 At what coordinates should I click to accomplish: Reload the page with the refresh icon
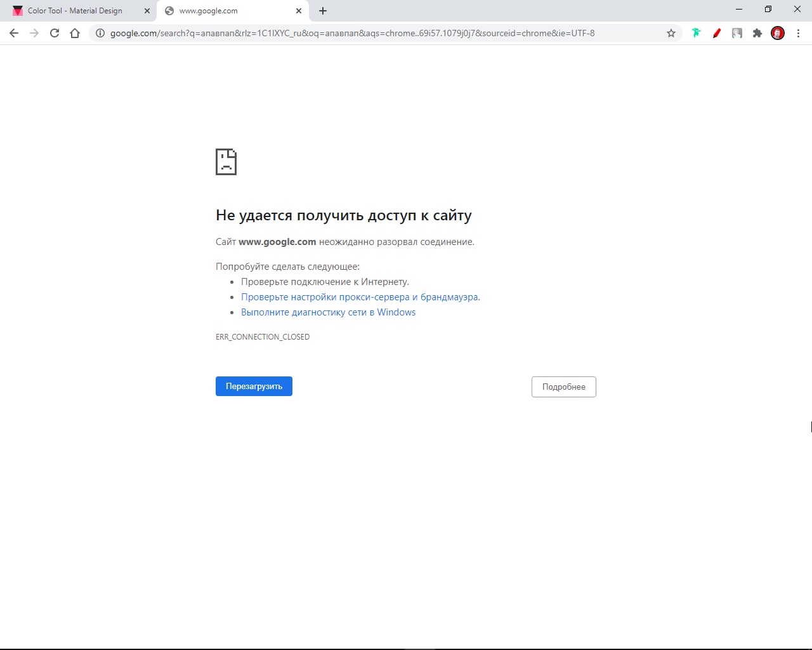click(55, 33)
